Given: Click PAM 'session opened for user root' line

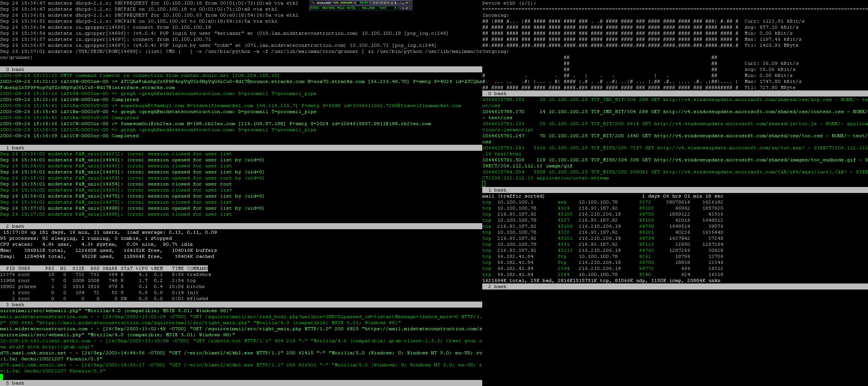Looking at the screenshot, I should tap(133, 178).
